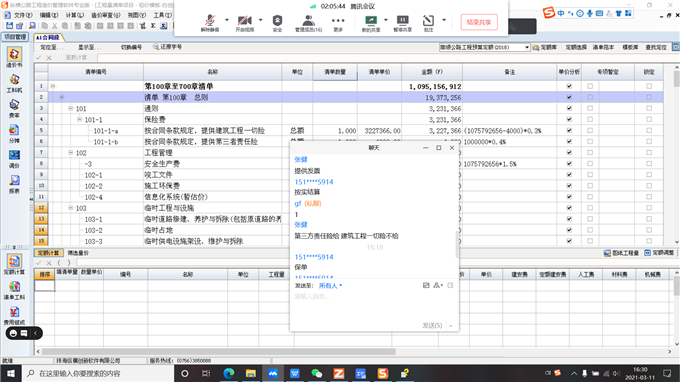The width and height of the screenshot is (680, 382).
Task: Switch to the 筛选量价 tab
Action: [x=78, y=253]
